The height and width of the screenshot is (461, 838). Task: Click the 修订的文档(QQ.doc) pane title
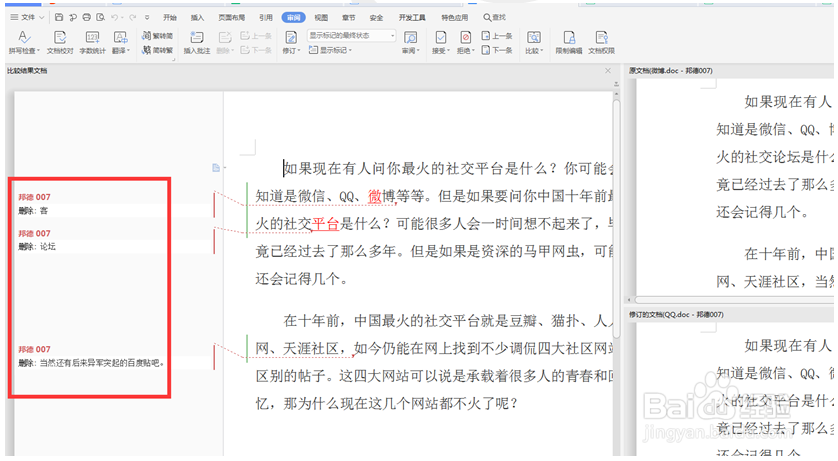click(x=676, y=315)
